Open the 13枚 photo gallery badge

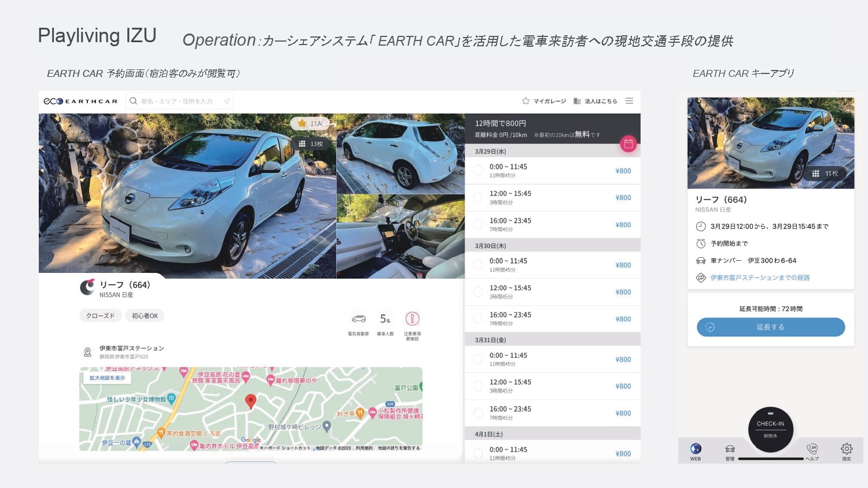[x=311, y=144]
